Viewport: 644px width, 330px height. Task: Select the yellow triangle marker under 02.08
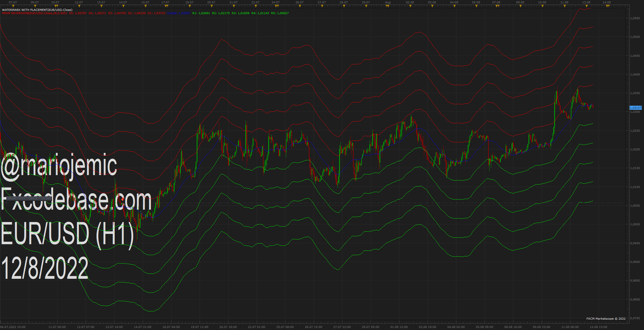[x=410, y=6]
